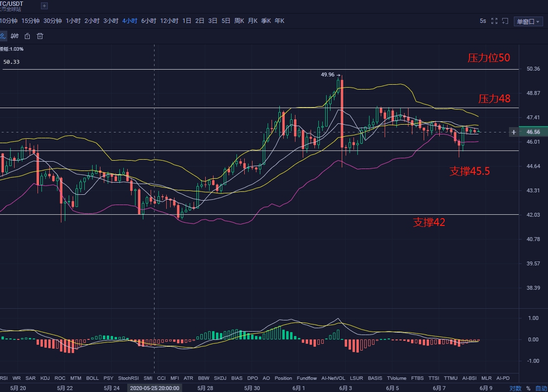Switch to 2日 timeframe
Viewport: 548px width, 392px height.
[x=199, y=21]
